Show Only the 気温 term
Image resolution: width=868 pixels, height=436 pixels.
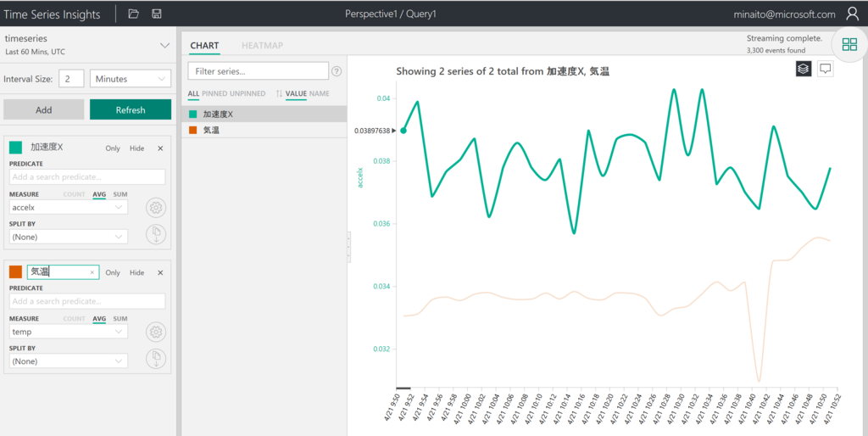point(113,272)
